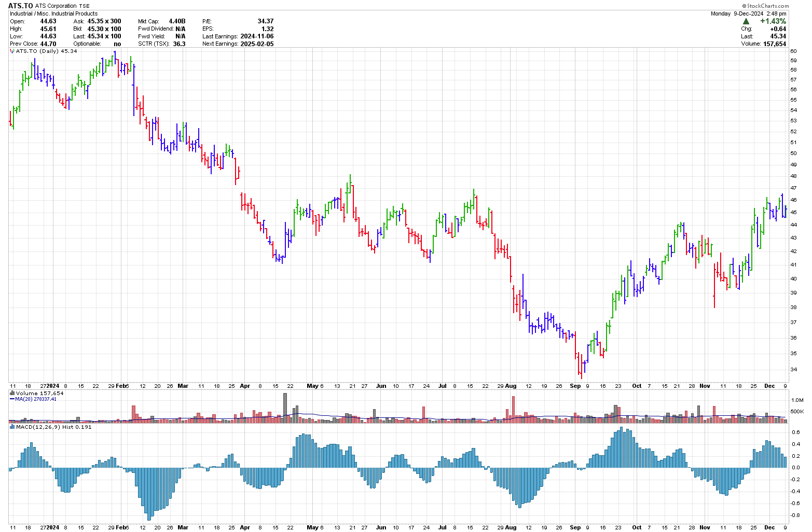Click the ATS.TO ticker title
Viewport: 812px width, 532px height.
click(21, 6)
